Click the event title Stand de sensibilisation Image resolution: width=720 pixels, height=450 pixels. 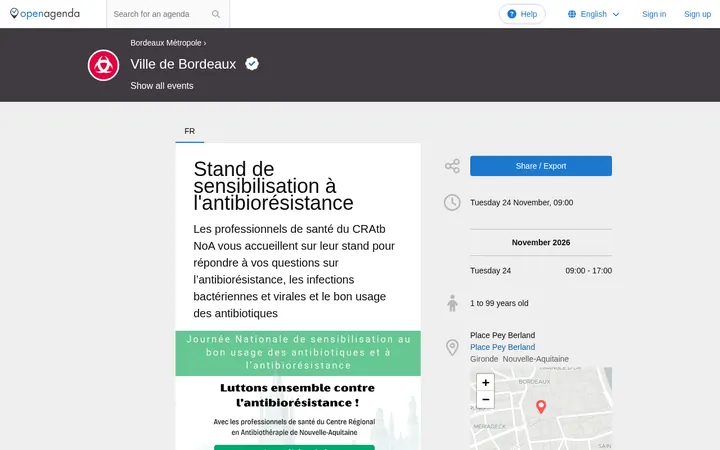(x=274, y=186)
